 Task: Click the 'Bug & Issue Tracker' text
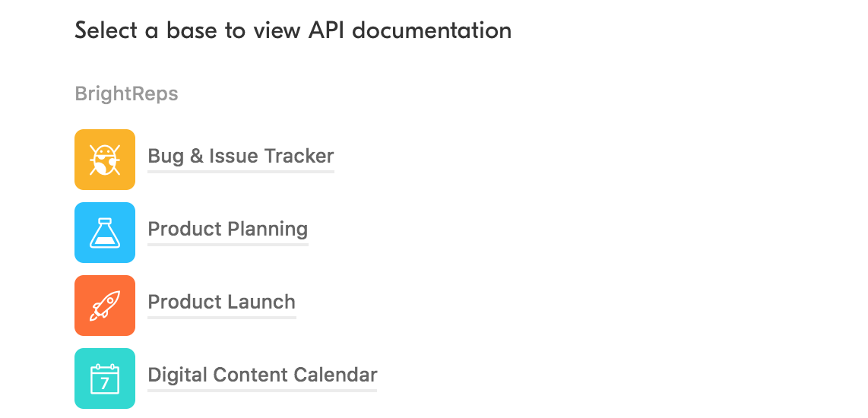(241, 157)
